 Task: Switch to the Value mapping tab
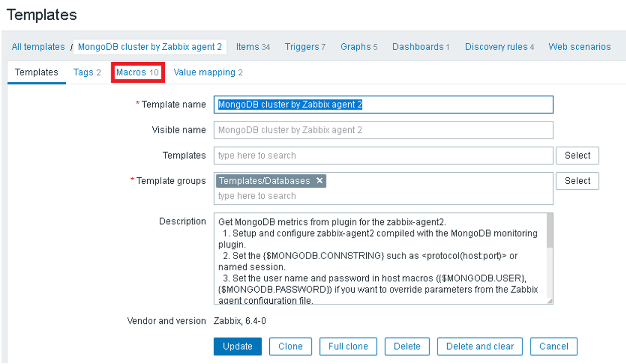208,72
